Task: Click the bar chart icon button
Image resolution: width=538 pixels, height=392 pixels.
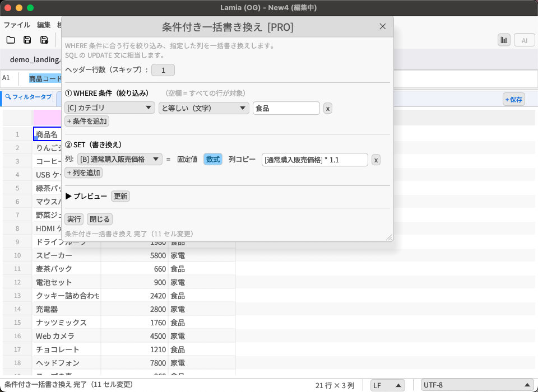Action: click(x=504, y=40)
